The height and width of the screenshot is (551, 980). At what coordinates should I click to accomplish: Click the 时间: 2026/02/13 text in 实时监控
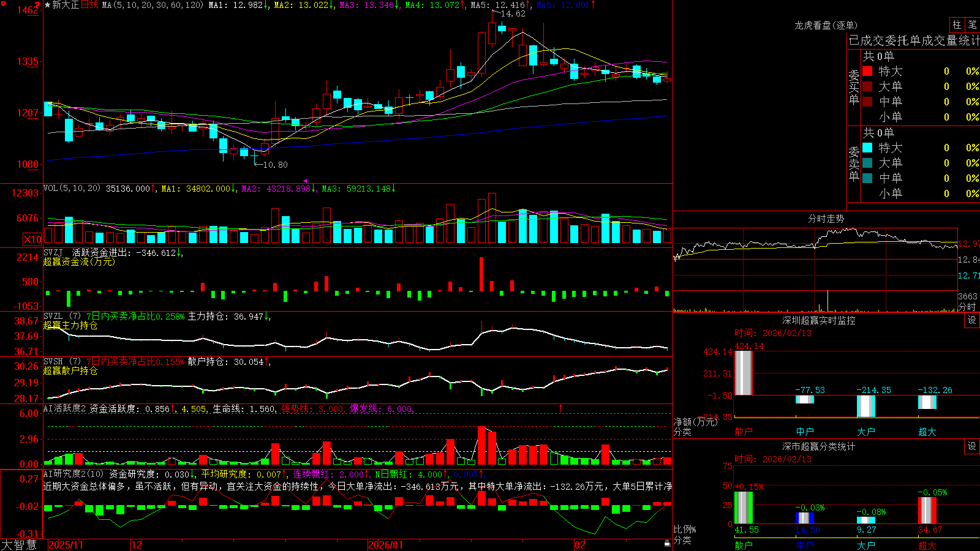point(772,333)
